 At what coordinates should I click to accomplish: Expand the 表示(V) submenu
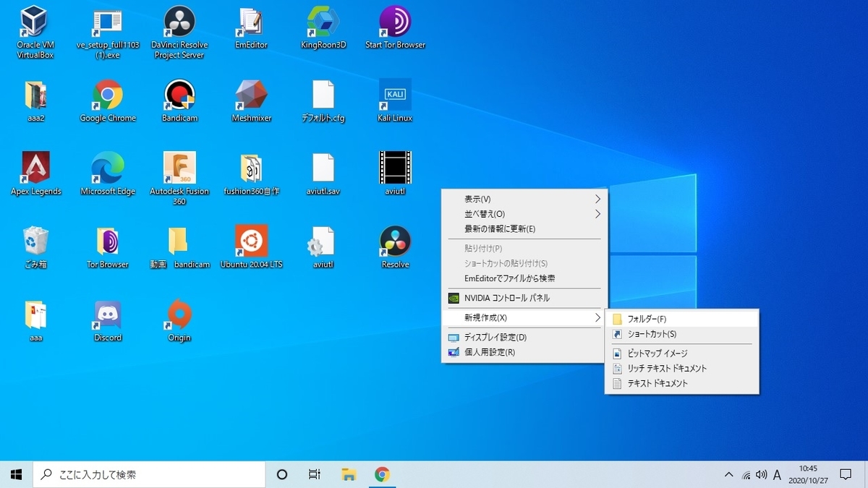[524, 199]
